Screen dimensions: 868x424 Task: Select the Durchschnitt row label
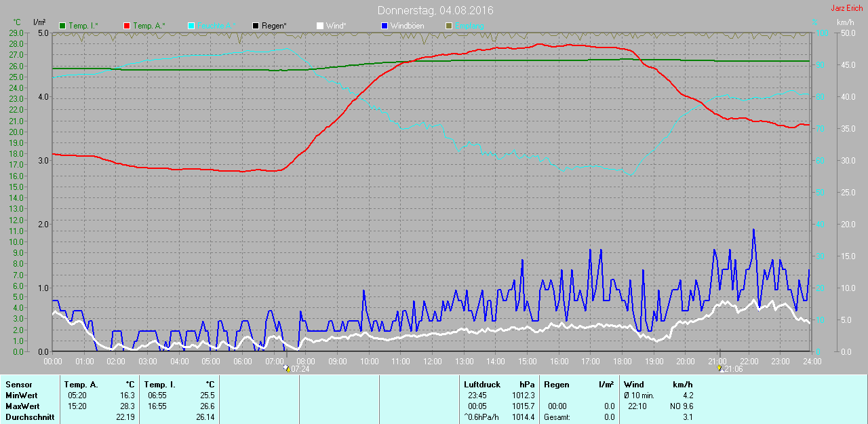click(30, 417)
